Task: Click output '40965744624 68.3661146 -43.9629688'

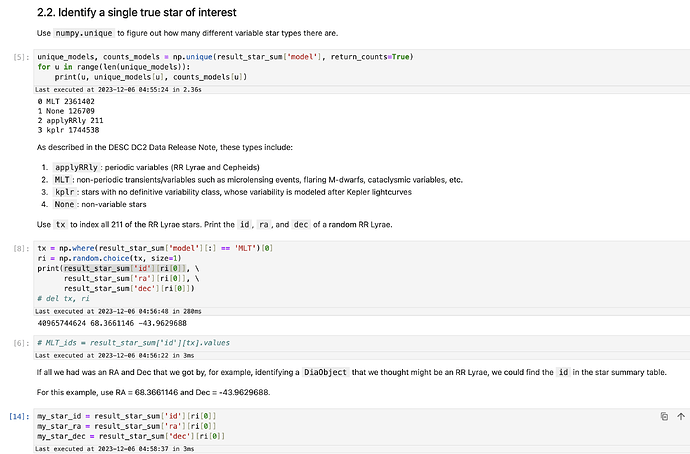Action: (x=112, y=323)
